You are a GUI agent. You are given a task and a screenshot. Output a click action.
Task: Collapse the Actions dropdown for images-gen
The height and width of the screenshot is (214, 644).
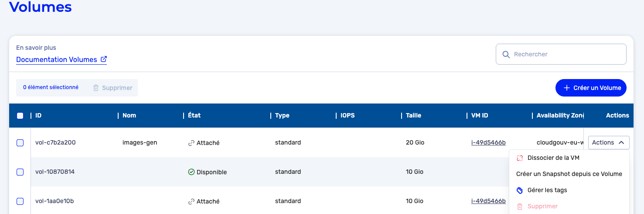tap(608, 142)
